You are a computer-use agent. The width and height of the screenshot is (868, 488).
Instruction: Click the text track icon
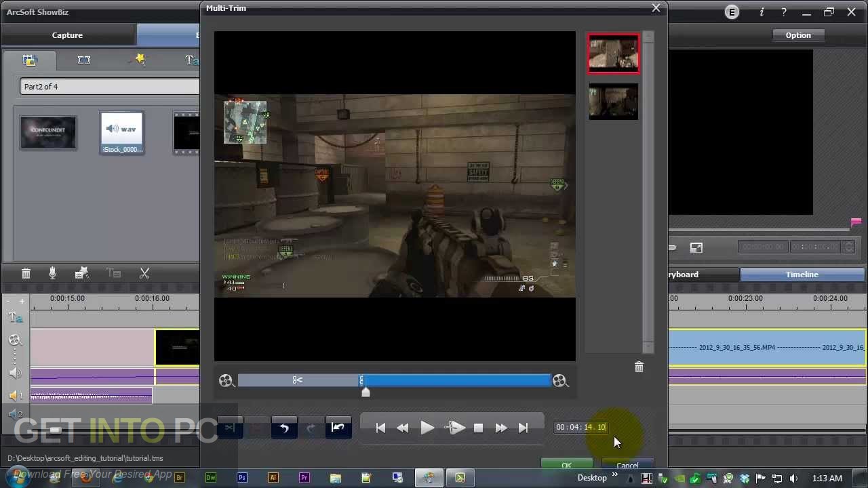point(15,317)
